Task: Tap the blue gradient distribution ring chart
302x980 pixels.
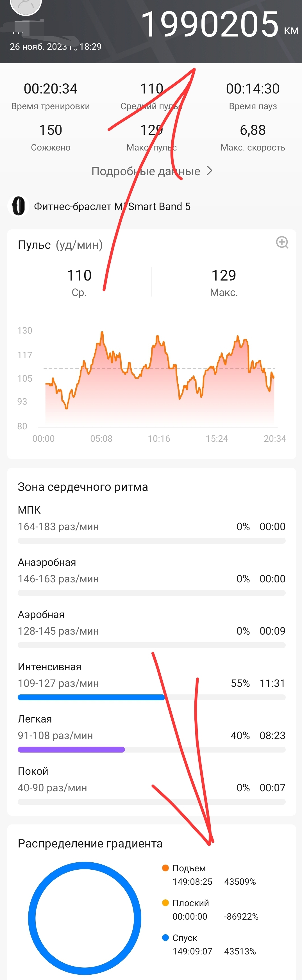Action: [x=85, y=918]
